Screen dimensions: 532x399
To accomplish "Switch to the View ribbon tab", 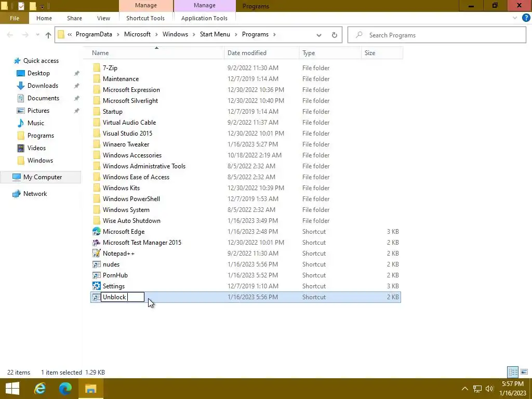I will click(x=103, y=18).
